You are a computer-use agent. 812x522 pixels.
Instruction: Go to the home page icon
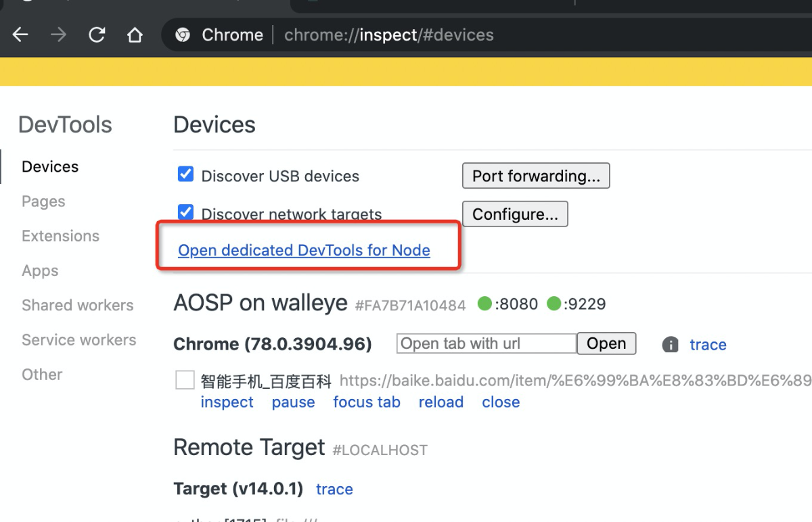(135, 35)
